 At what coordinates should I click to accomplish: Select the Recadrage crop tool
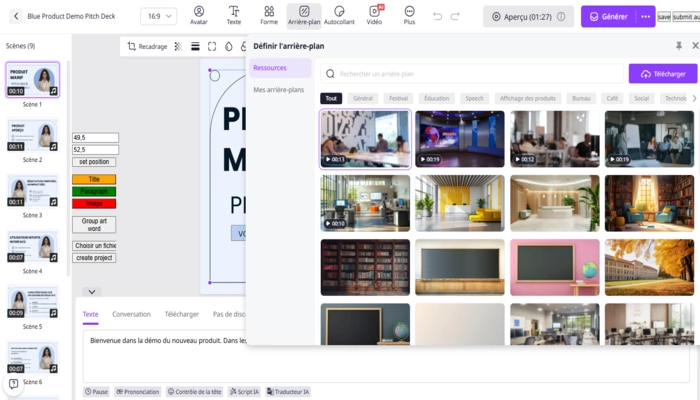[x=147, y=46]
